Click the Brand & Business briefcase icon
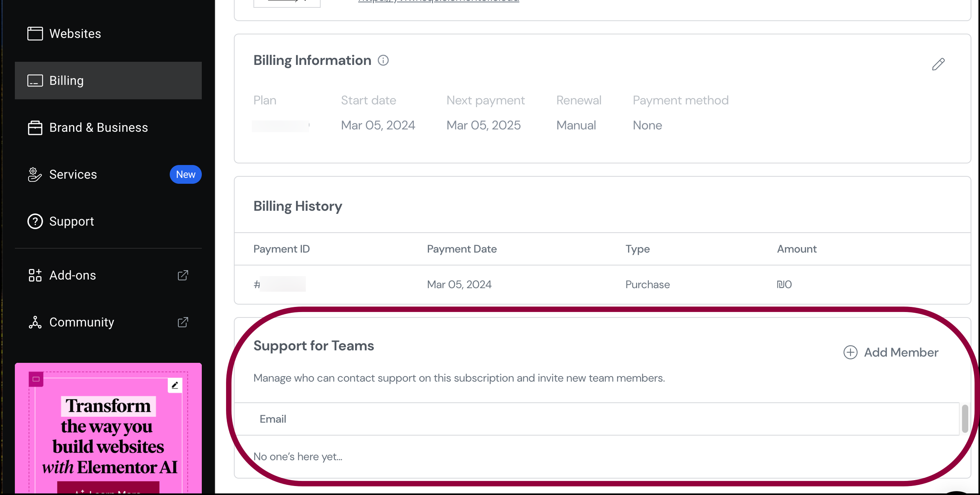The width and height of the screenshot is (980, 495). (x=35, y=127)
